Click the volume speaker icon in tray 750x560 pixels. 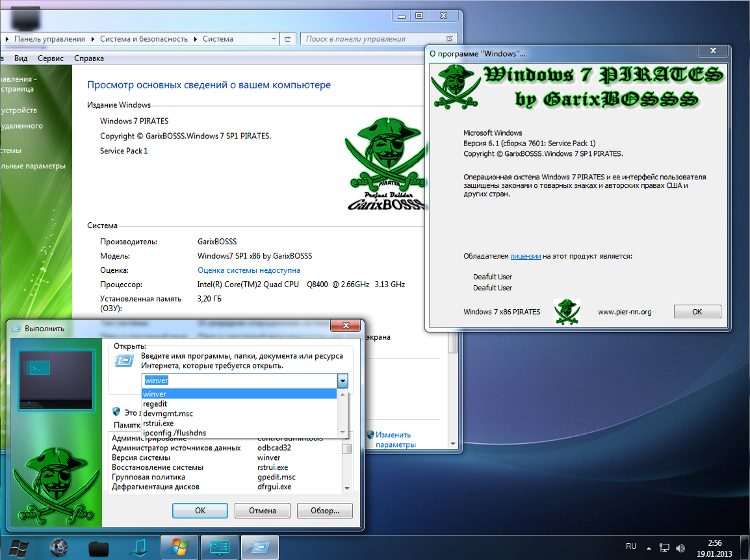(680, 548)
